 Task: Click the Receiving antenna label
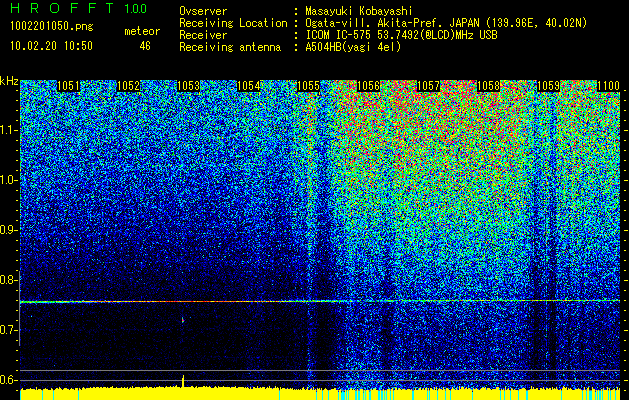point(230,47)
